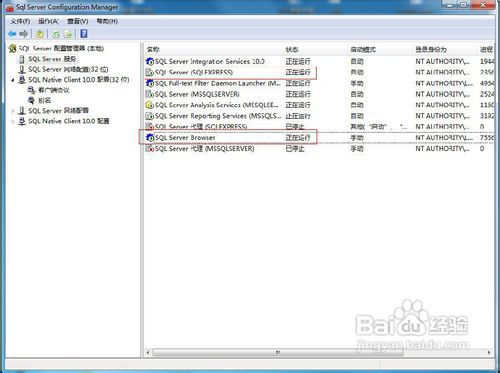The height and width of the screenshot is (373, 500).
Task: Click the up one level folder icon
Action: tap(40, 34)
